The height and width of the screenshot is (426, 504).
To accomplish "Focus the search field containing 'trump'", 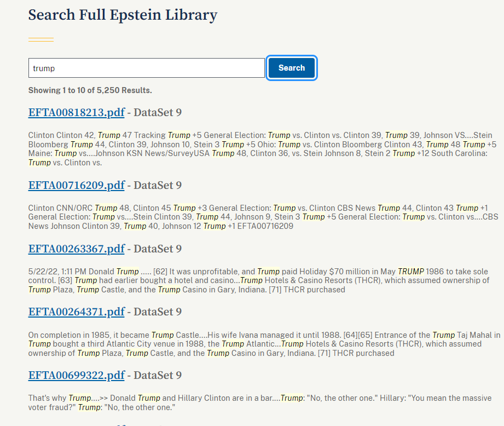I will 147,68.
